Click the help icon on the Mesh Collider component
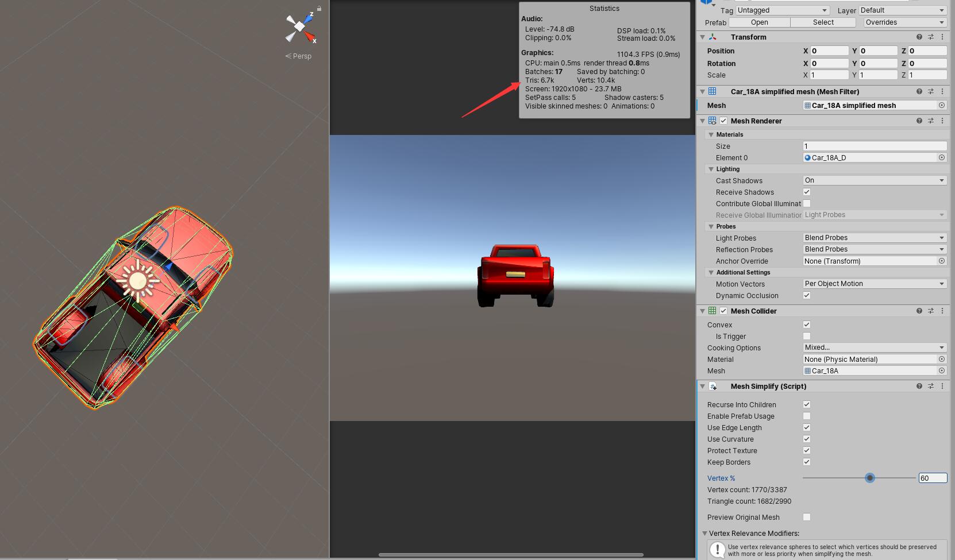Image resolution: width=955 pixels, height=560 pixels. click(x=919, y=311)
